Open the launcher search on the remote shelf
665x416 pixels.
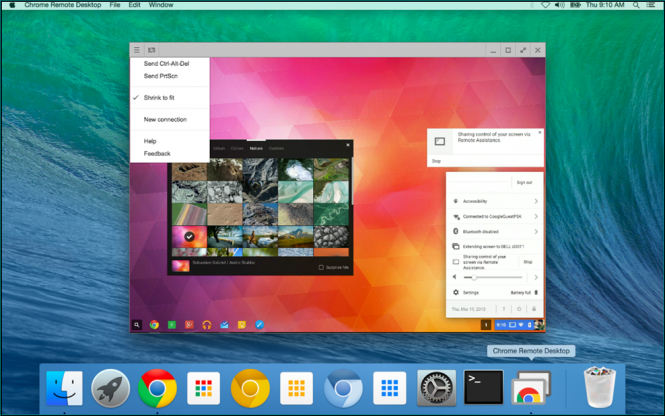(137, 324)
